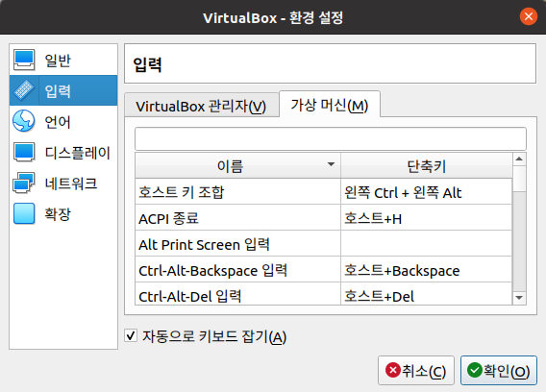Open the 언어 settings category
546x392 pixels.
pos(63,121)
